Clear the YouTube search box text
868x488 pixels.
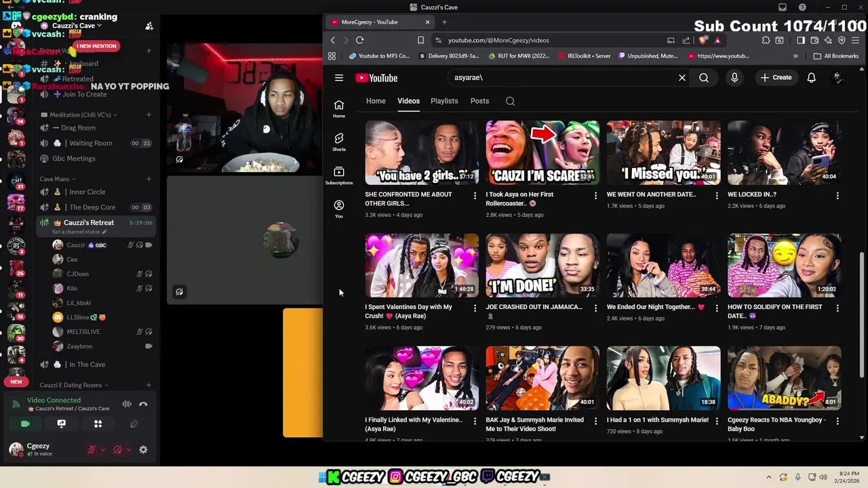[x=682, y=78]
